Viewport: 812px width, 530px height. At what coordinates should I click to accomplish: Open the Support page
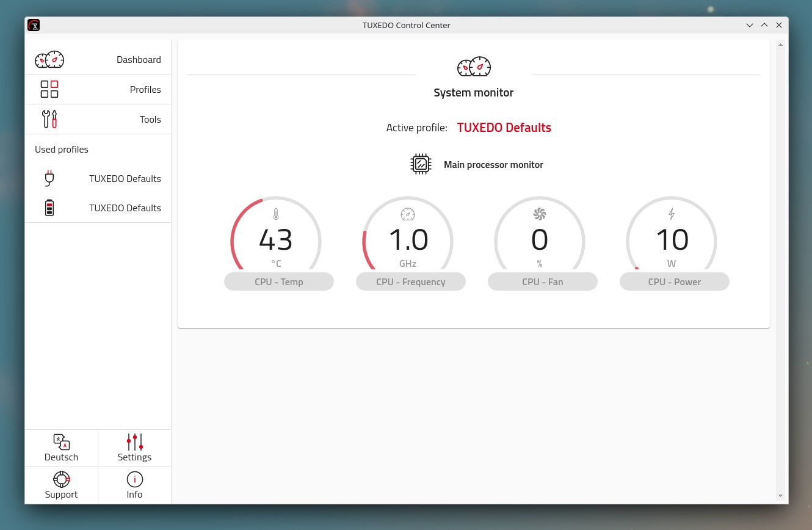61,485
